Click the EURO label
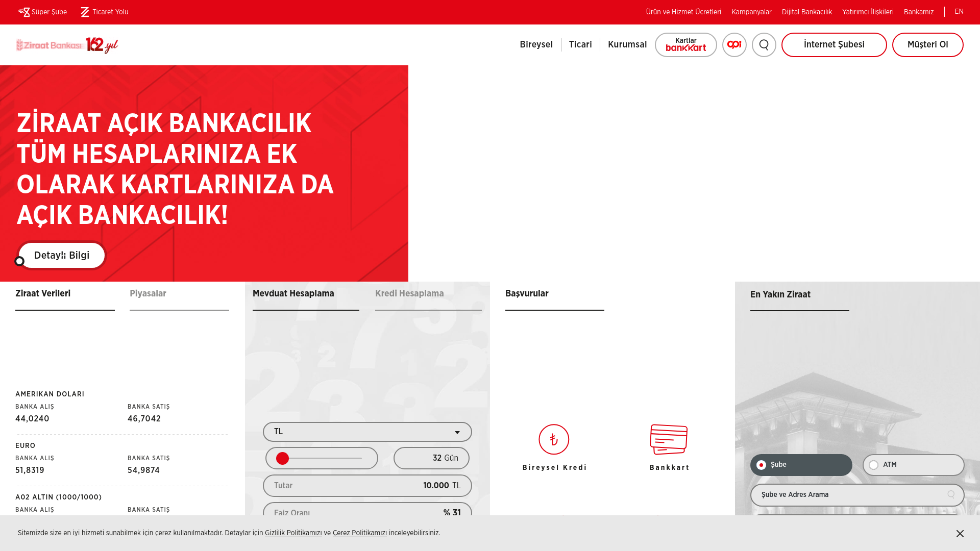 click(25, 446)
